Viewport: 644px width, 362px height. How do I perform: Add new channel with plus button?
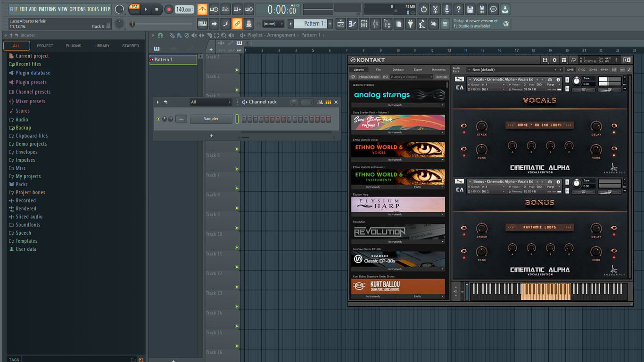(x=211, y=136)
